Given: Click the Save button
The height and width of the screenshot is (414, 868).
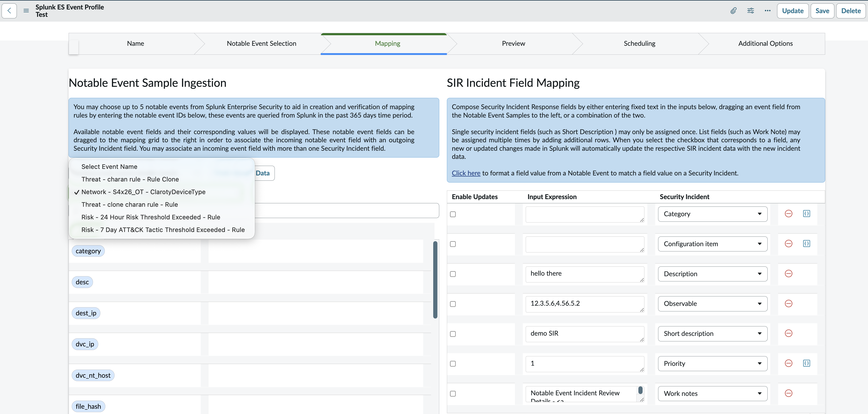Looking at the screenshot, I should tap(822, 11).
